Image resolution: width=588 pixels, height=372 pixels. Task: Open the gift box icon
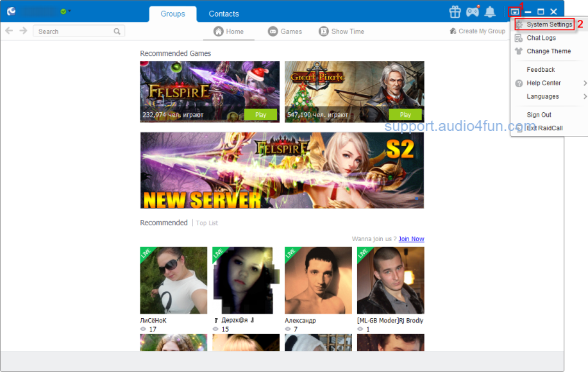click(x=455, y=12)
